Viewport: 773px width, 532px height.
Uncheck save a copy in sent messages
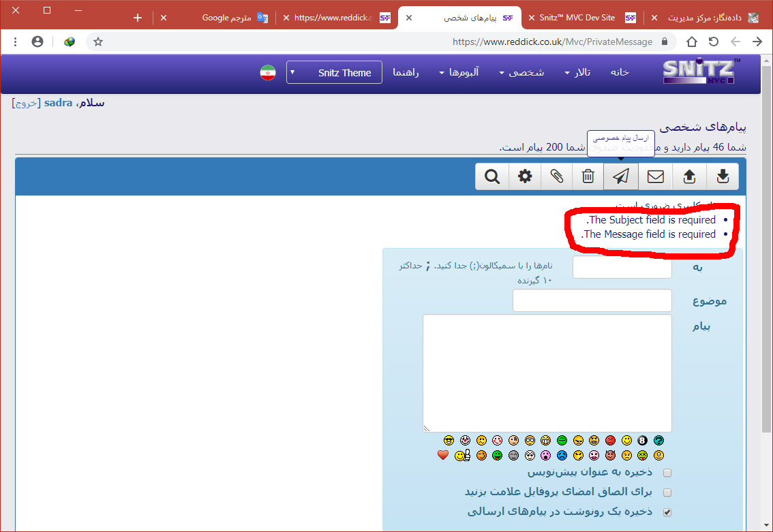(x=667, y=512)
